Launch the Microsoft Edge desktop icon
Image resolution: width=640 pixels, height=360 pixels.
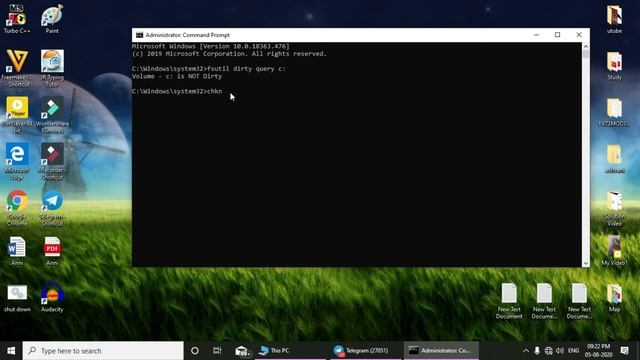(17, 161)
